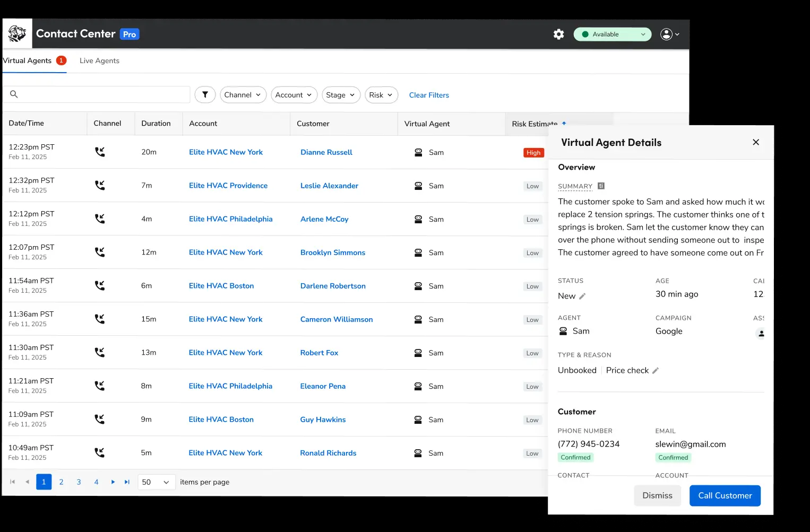This screenshot has width=810, height=532.
Task: Click the Unbooked type value
Action: [577, 370]
